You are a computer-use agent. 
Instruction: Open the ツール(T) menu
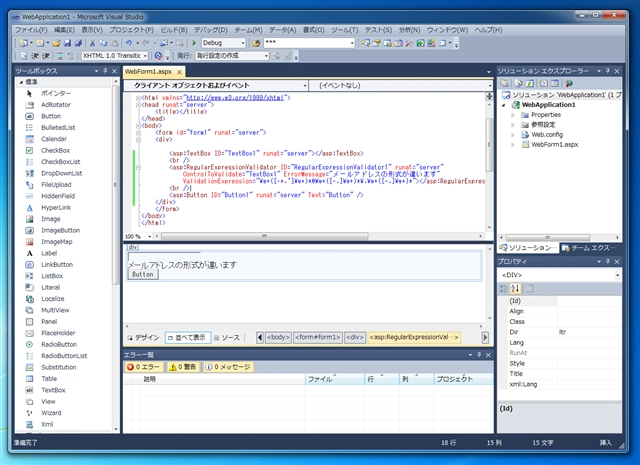(x=344, y=30)
